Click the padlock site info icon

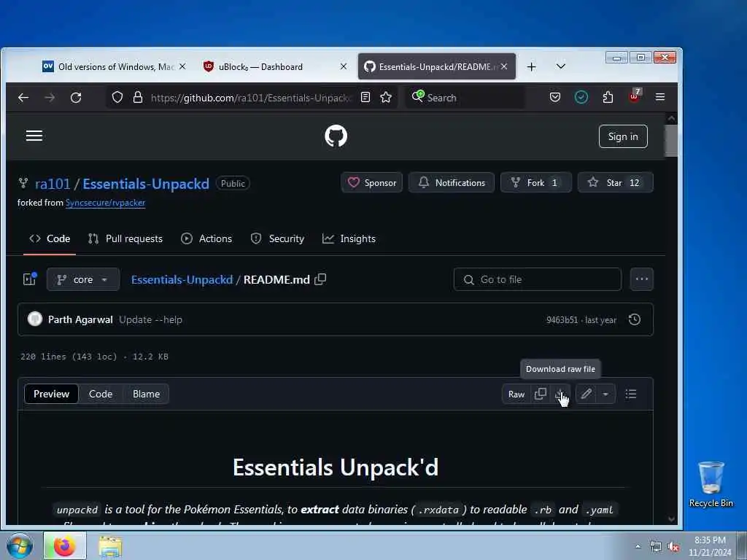[x=138, y=98]
